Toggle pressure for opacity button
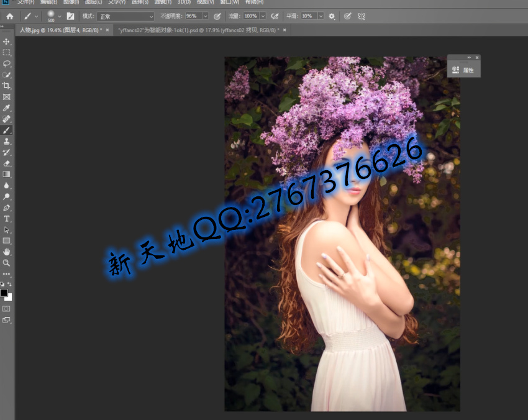This screenshot has height=420, width=528. point(217,16)
